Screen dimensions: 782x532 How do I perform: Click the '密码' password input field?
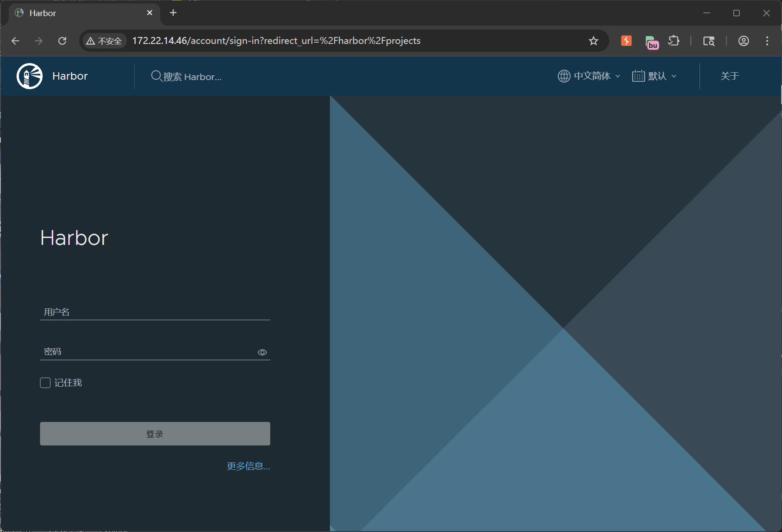click(148, 351)
